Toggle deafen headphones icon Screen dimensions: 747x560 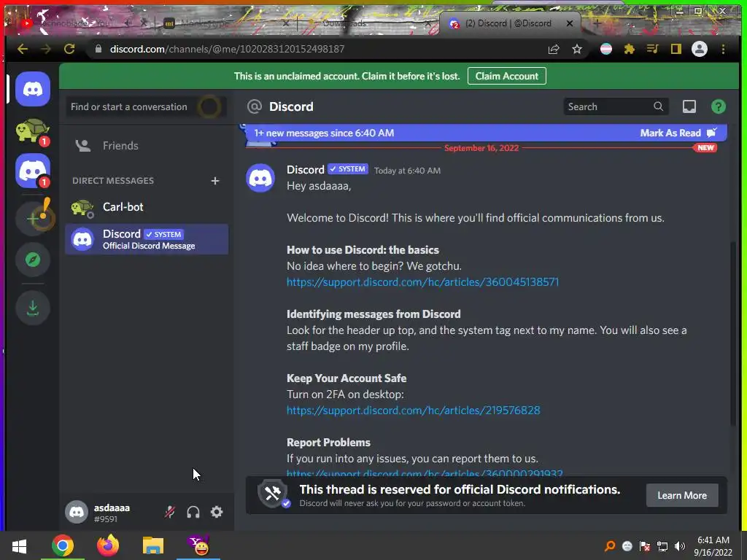(x=193, y=513)
